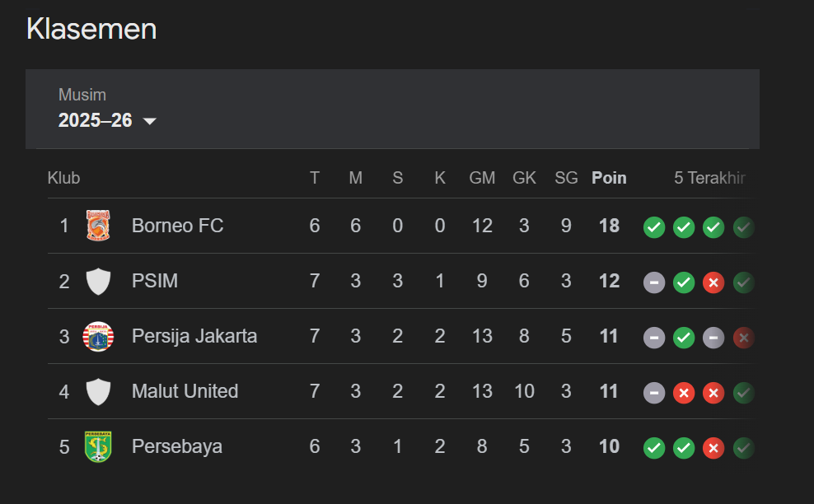
Task: Click Malut United's first red loss icon
Action: 684,393
